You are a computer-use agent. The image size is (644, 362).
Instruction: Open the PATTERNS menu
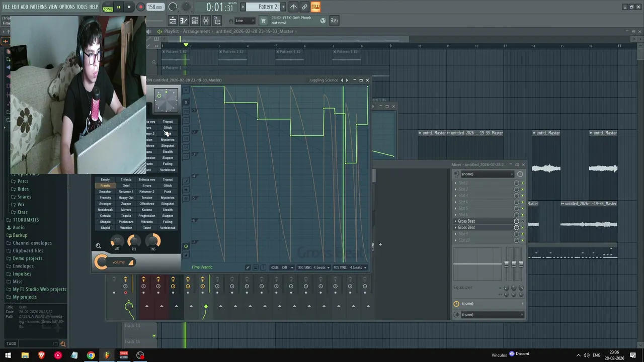click(x=38, y=7)
